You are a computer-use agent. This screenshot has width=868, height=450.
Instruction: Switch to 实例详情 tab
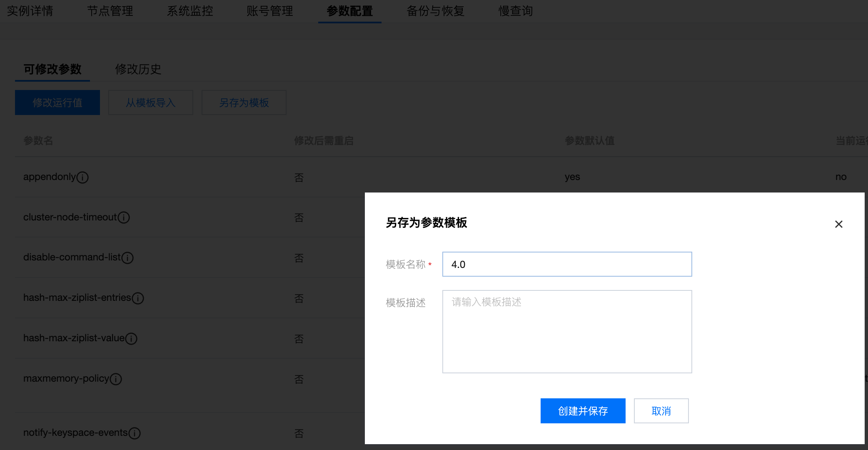point(30,11)
